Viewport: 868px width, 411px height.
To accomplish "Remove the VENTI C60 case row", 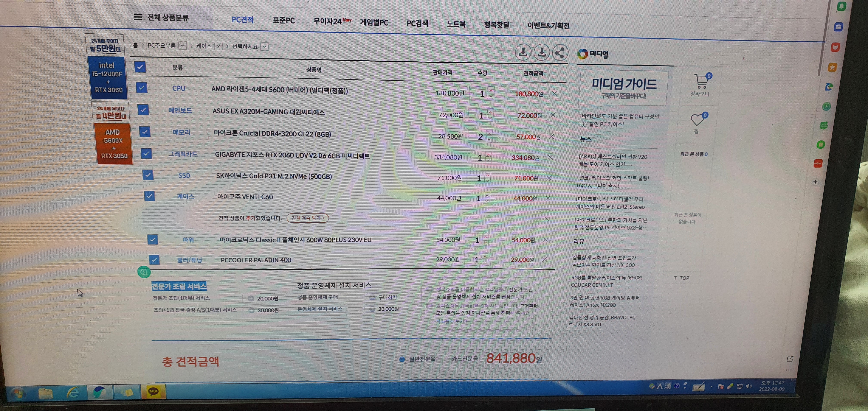I will tap(548, 198).
